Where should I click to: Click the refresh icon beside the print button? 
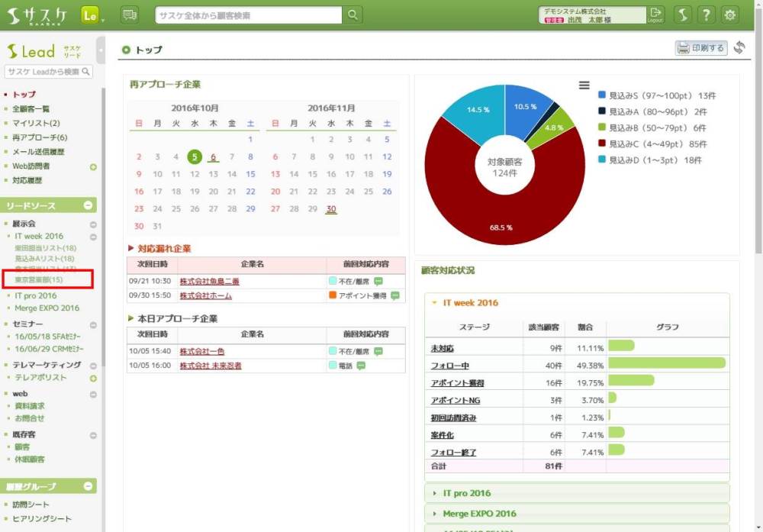coord(739,48)
